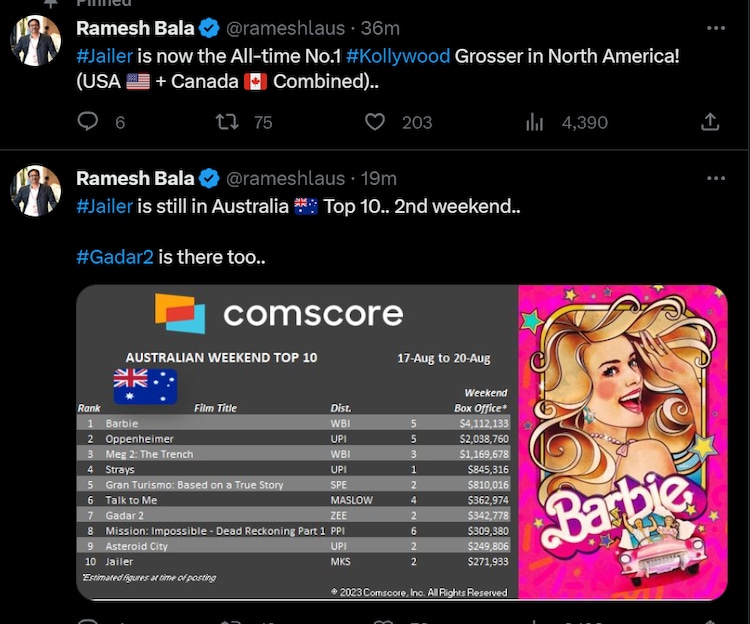The height and width of the screenshot is (624, 750).
Task: Open more options for first tweet
Action: 715,28
